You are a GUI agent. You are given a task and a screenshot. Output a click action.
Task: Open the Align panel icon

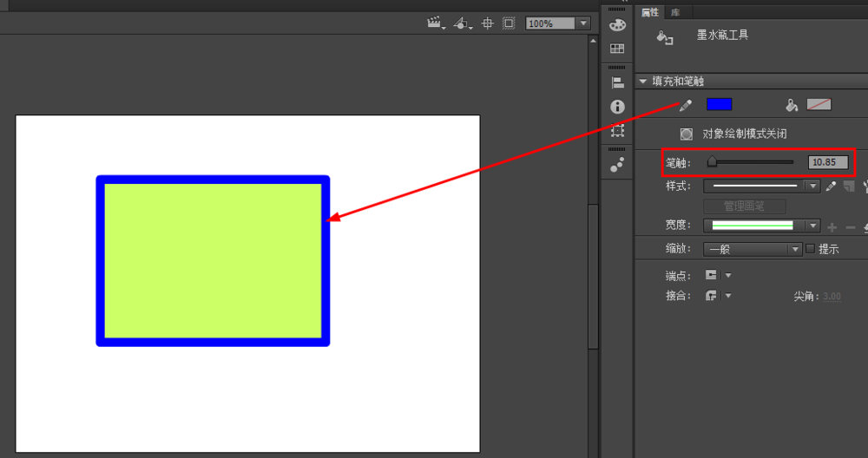pyautogui.click(x=617, y=83)
